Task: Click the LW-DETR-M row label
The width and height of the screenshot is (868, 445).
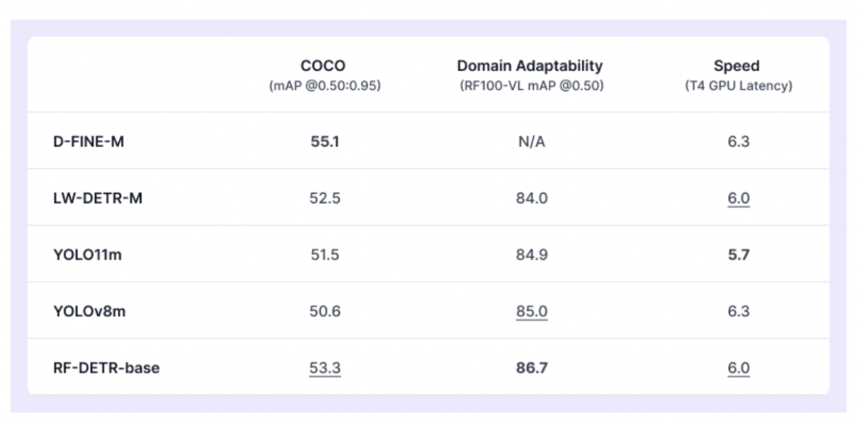Action: [x=98, y=198]
